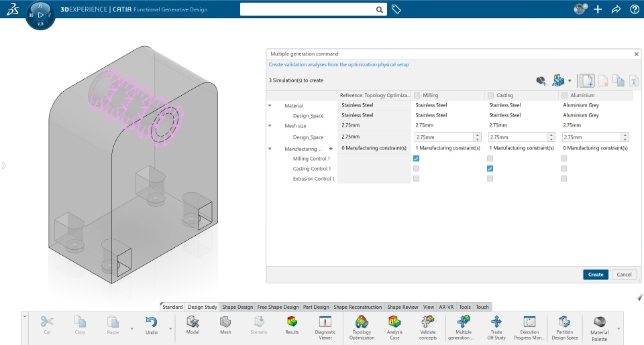Check Casting Control.1 in Aluminium column
Screen dimensions: 644x345
pyautogui.click(x=564, y=169)
